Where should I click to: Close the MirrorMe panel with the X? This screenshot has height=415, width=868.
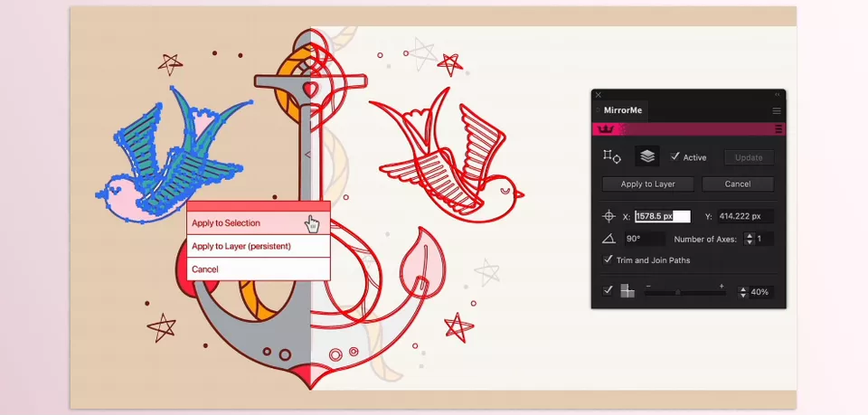coord(598,94)
